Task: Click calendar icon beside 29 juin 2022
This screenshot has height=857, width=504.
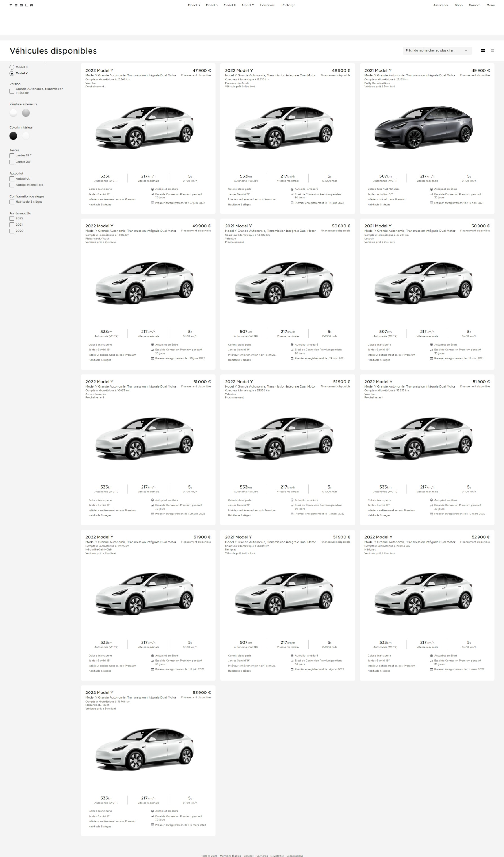Action: 152,514
